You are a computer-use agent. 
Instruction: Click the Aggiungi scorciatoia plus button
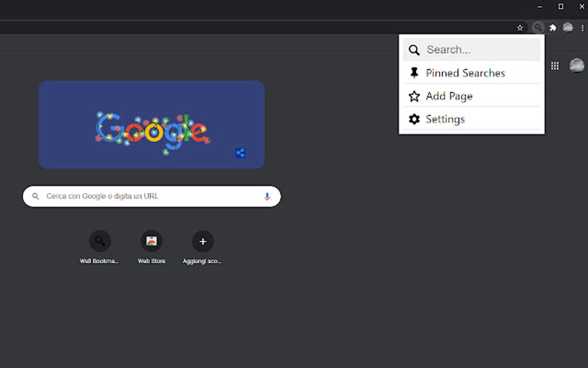pos(203,241)
